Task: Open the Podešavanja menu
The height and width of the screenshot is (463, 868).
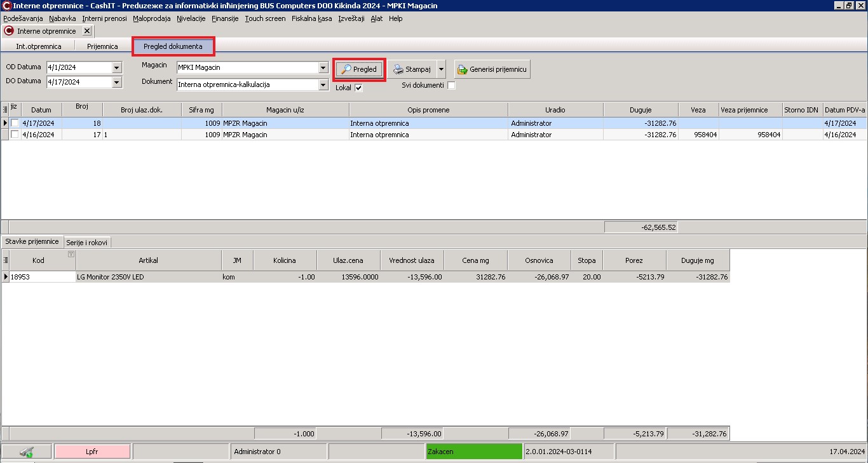Action: tap(24, 18)
